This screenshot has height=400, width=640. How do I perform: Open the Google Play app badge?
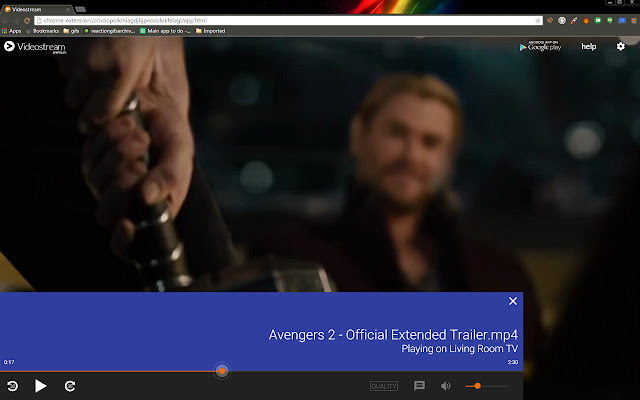pyautogui.click(x=540, y=46)
